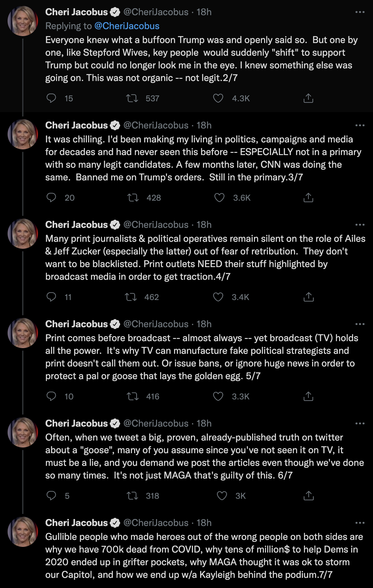Open more options menu on 4/7 tweet
373x588 pixels.
tap(360, 225)
